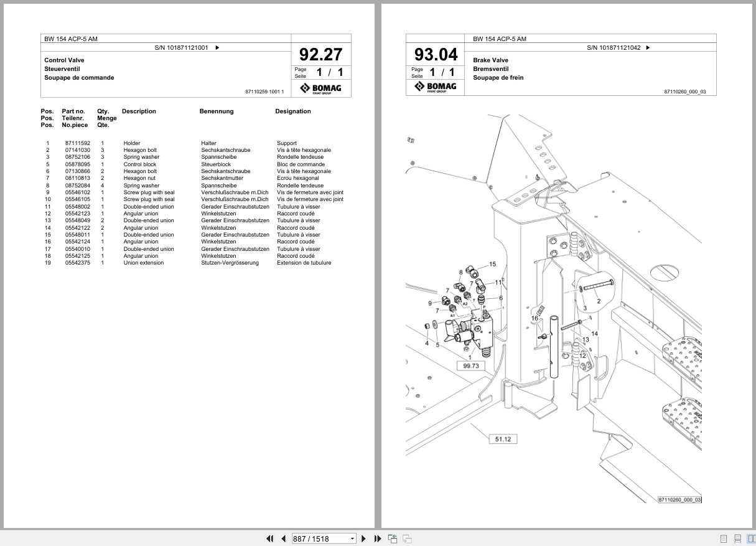
Task: Click the 'Brake Valve' title
Action: 490,60
